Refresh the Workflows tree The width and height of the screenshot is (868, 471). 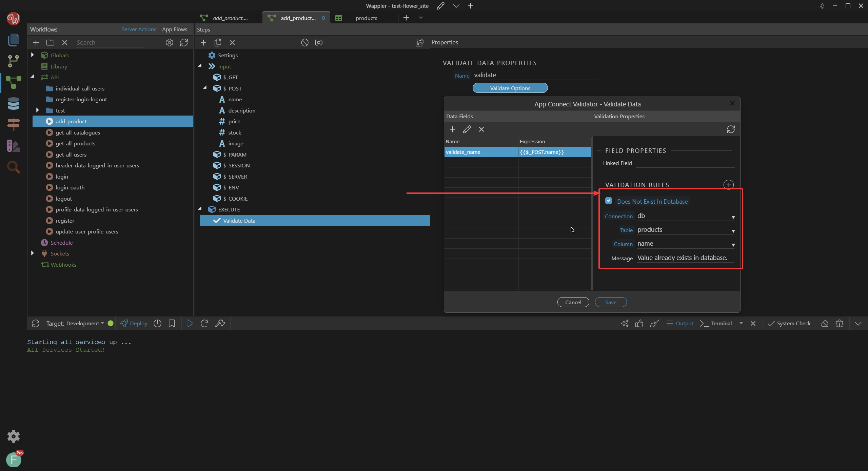tap(184, 42)
